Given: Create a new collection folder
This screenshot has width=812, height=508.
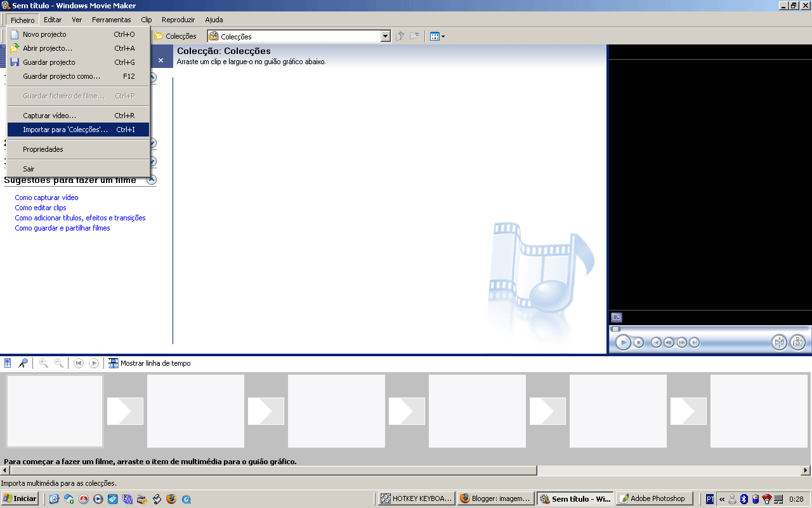Looking at the screenshot, I should [x=414, y=36].
